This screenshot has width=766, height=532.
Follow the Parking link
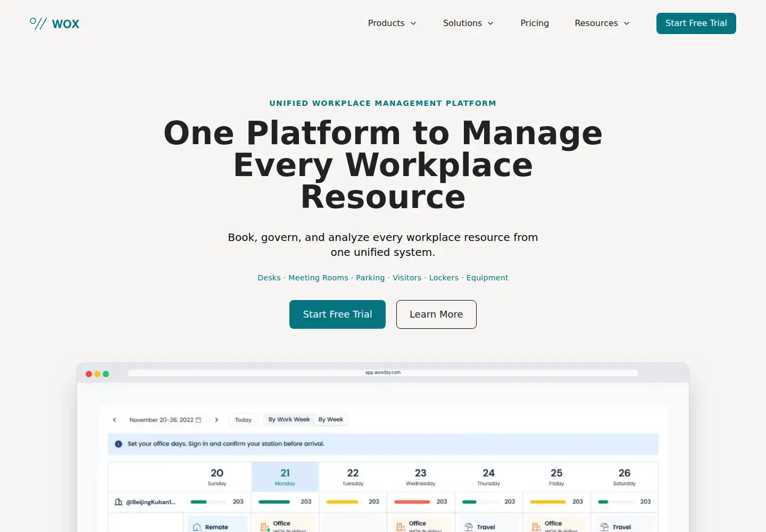point(370,278)
